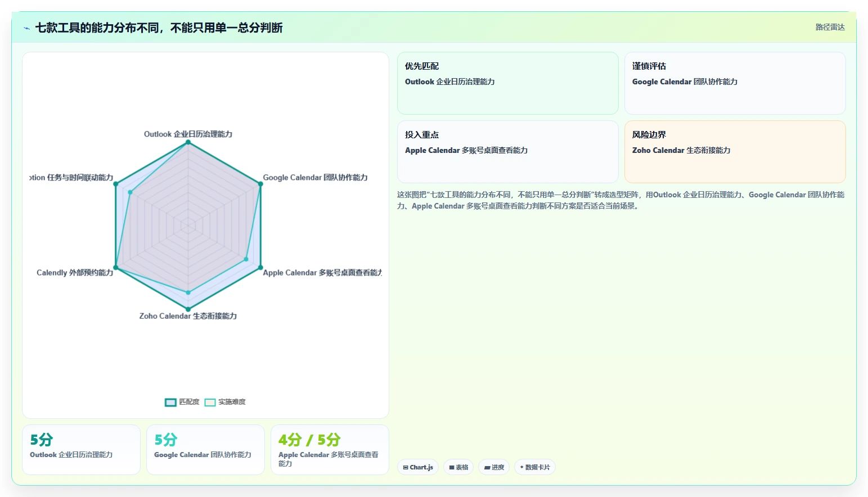Screen dimensions: 868x497
Task: Click radar axis label Outlook 企业日历治理能力
Action: (x=188, y=134)
